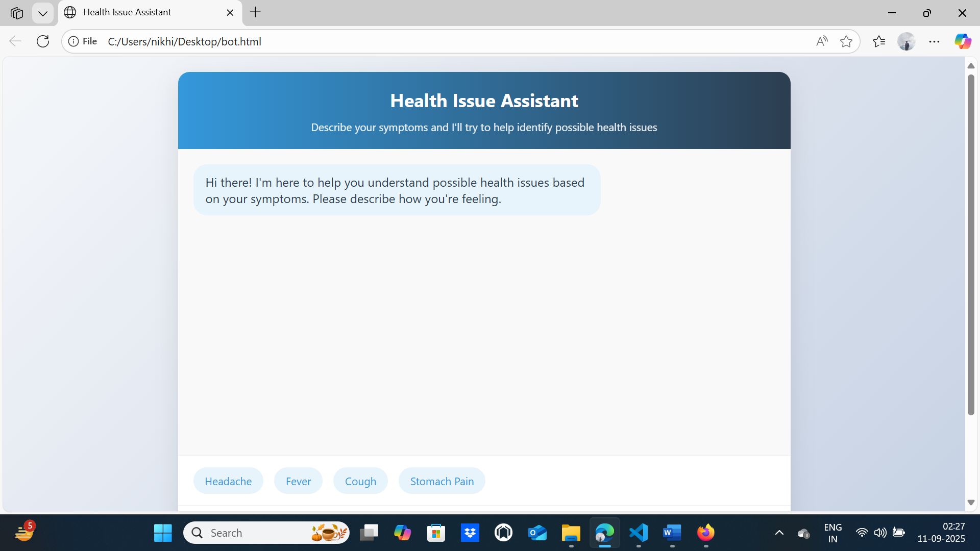Image resolution: width=980 pixels, height=551 pixels.
Task: Open the tab actions dropdown chevron
Action: [43, 13]
